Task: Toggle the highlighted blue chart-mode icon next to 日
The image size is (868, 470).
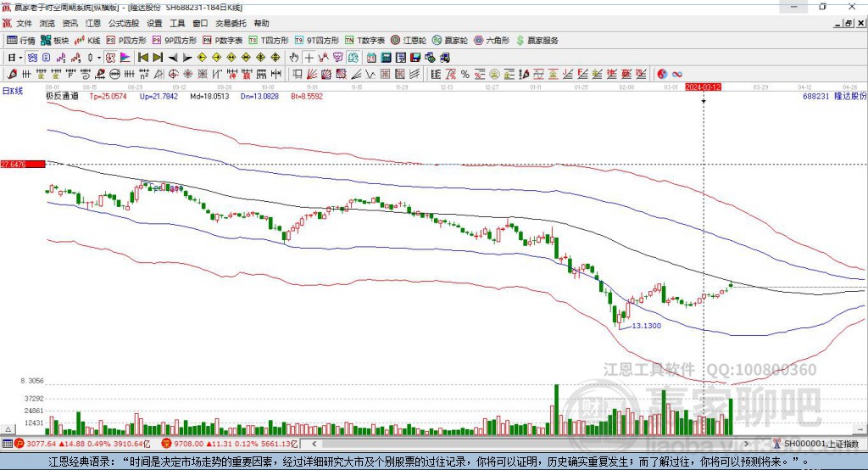Action: click(x=32, y=58)
